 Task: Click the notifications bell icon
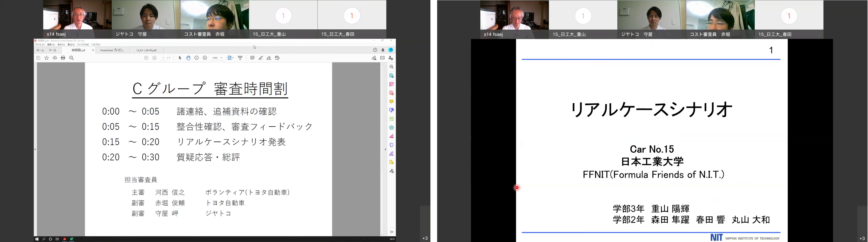tap(383, 50)
